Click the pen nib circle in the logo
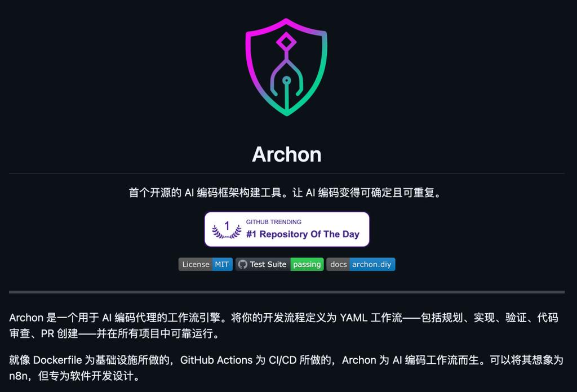This screenshot has width=577, height=392. [x=286, y=80]
